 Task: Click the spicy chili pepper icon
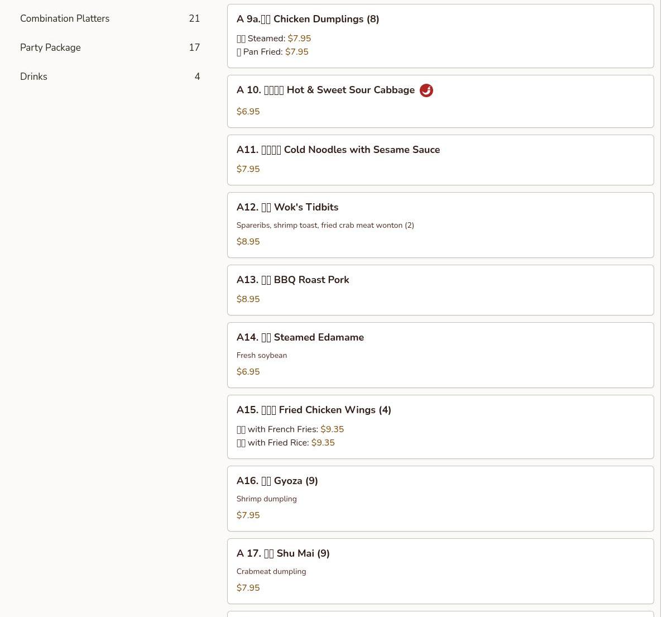pos(426,90)
